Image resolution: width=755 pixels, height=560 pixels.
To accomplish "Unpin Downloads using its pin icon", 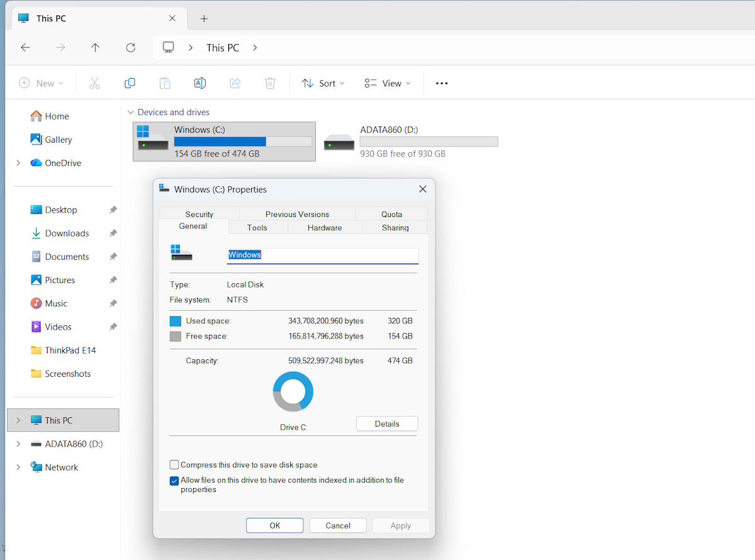I will tap(113, 233).
